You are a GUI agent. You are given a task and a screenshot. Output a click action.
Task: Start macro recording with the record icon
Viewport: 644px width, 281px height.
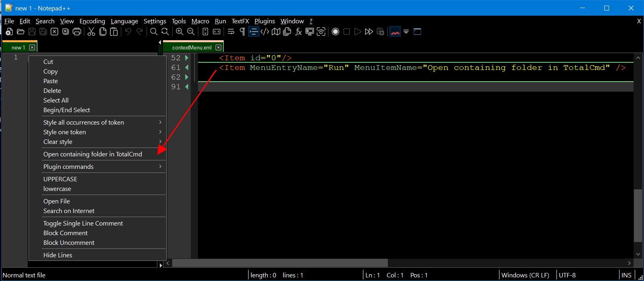click(335, 32)
